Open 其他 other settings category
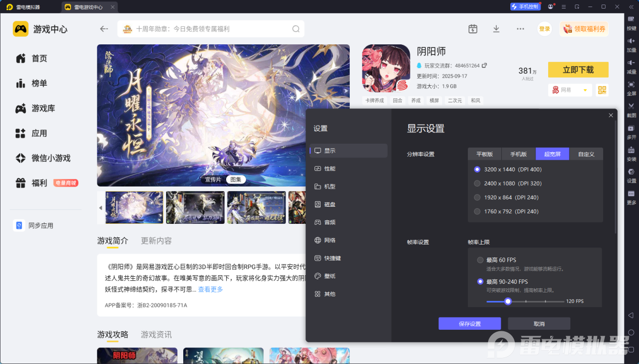The height and width of the screenshot is (364, 639). coord(349,294)
